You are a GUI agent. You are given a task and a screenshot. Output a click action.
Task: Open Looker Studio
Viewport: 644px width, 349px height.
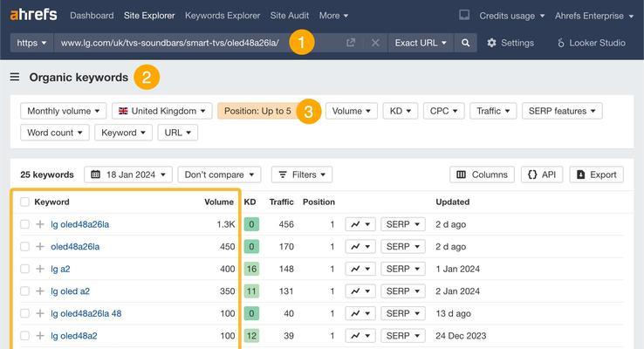point(591,43)
